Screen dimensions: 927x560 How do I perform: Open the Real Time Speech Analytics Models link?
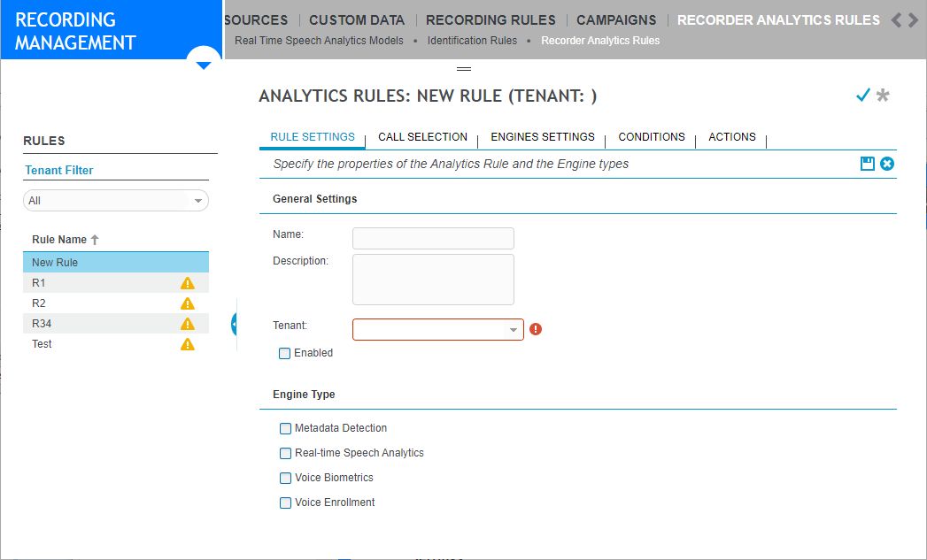(319, 40)
